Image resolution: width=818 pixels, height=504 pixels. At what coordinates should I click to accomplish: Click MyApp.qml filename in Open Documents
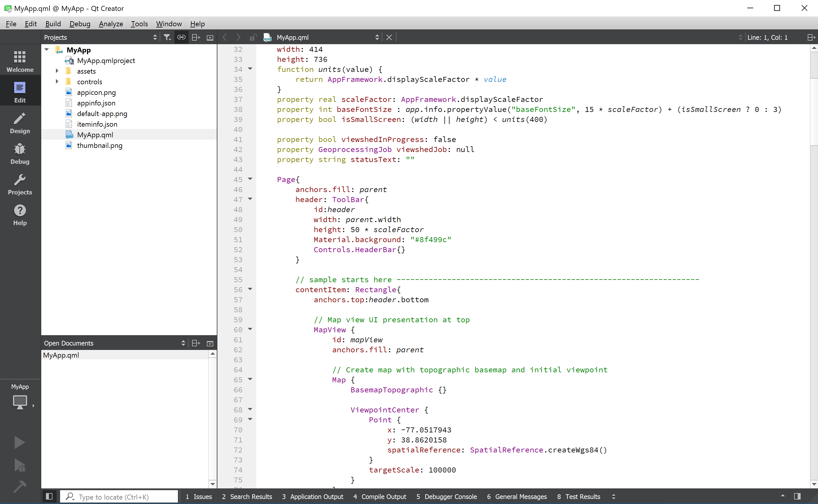pyautogui.click(x=62, y=355)
